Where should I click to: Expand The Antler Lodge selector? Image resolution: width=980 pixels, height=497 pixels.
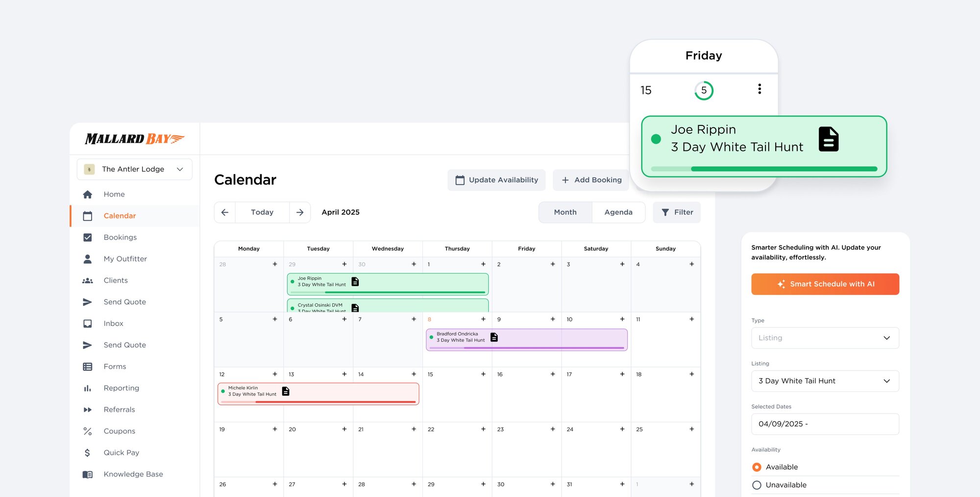pos(134,169)
